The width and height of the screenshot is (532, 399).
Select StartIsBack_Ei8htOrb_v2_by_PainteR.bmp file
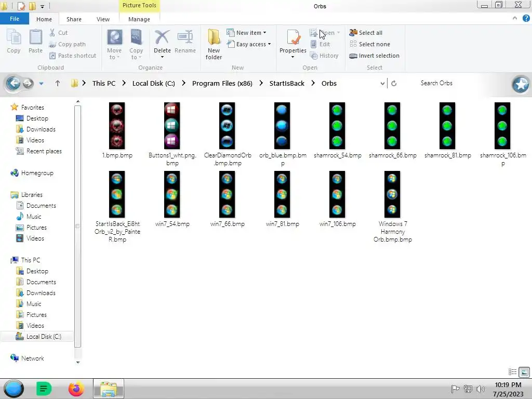coord(117,207)
